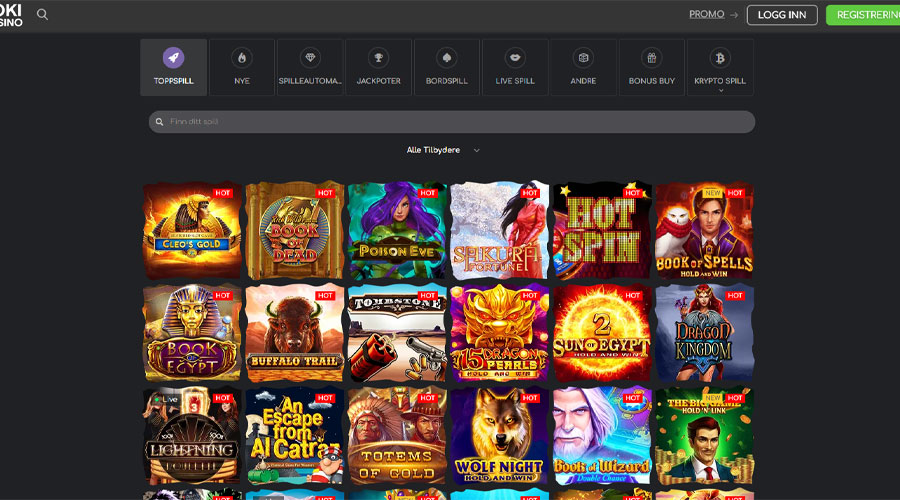Go to the Jackpoter tab
This screenshot has width=900, height=500.
click(378, 67)
